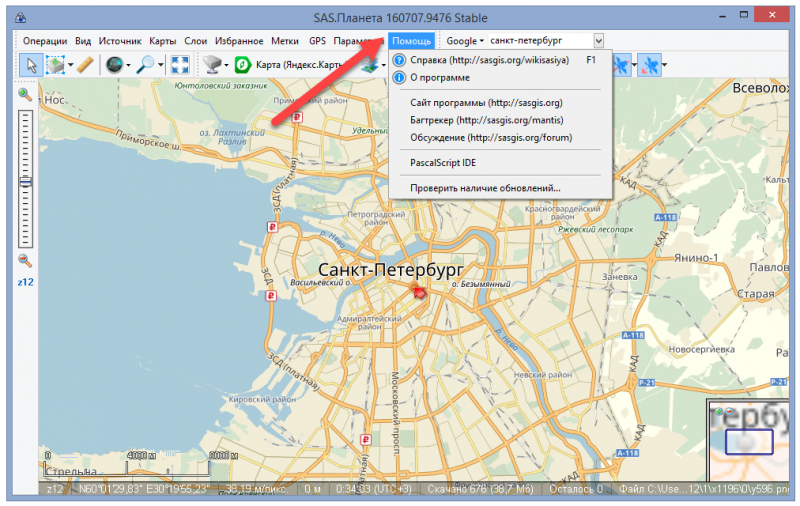
Task: Click Скачано 676 (38,7 Мб) status entry
Action: pos(480,489)
